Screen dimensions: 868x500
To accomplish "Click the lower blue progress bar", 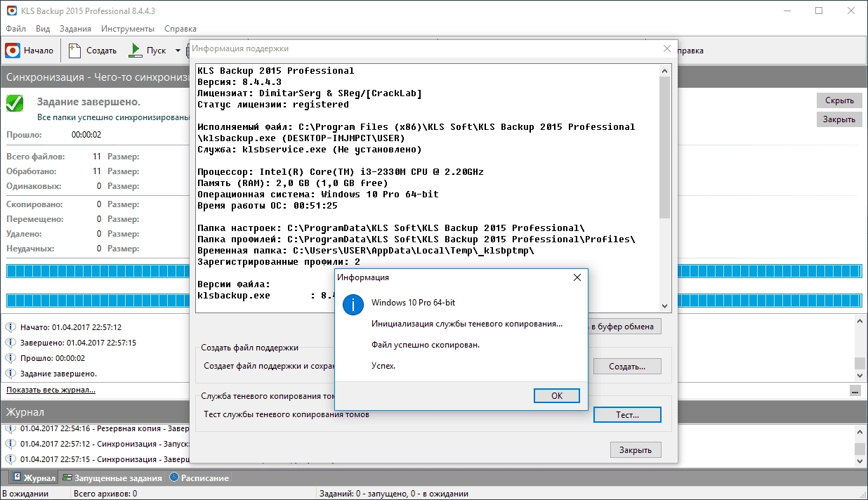I will (x=433, y=301).
